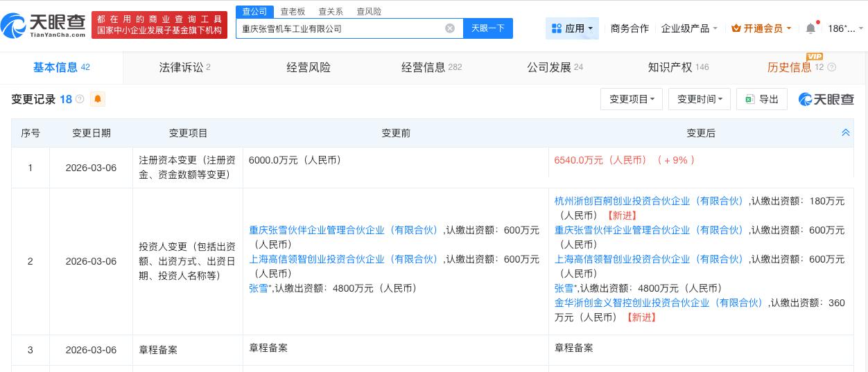Click the 变更日期 column header
This screenshot has height=372, width=868.
[x=92, y=133]
